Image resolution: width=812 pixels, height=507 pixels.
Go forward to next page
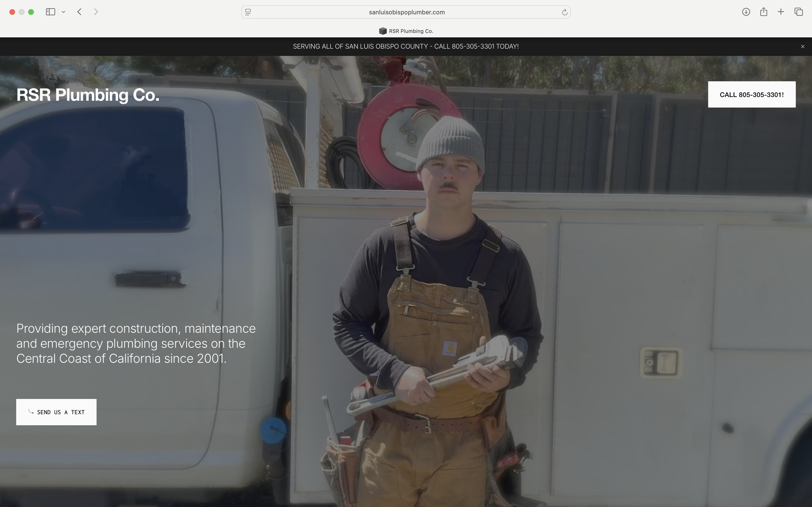tap(96, 12)
